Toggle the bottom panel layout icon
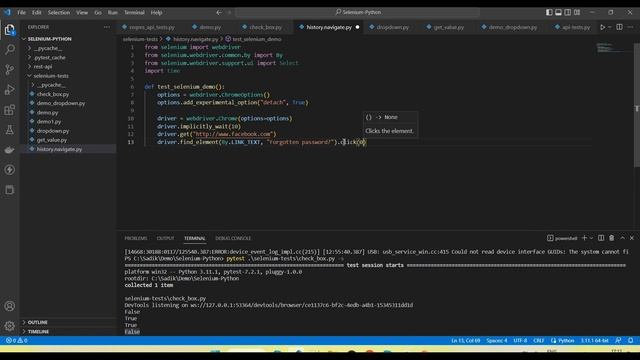This screenshot has width=640, height=360. click(x=558, y=12)
